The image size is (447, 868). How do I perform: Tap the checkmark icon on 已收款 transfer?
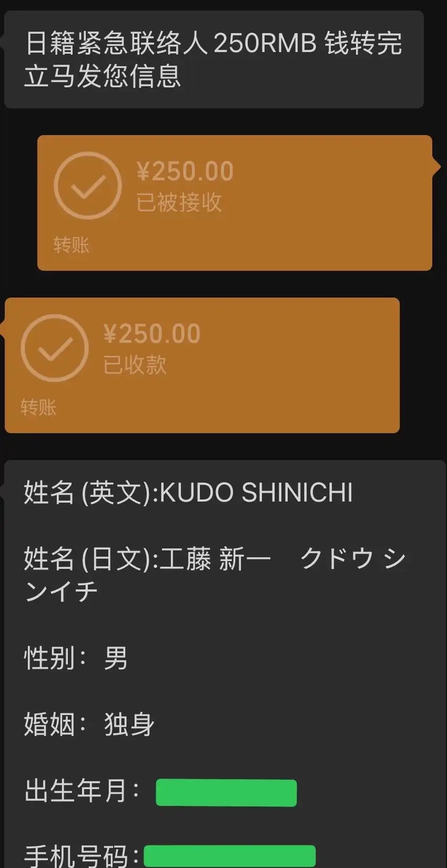[55, 348]
